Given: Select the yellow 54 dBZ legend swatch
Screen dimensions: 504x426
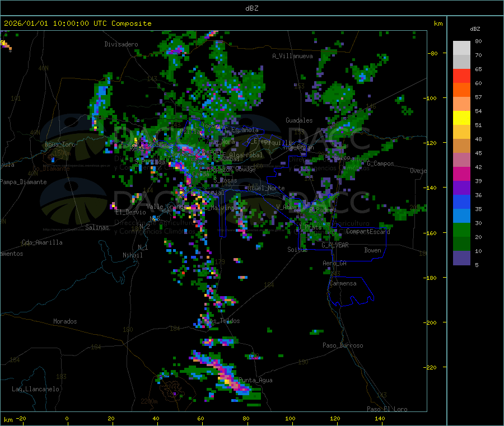Looking at the screenshot, I should coord(461,118).
